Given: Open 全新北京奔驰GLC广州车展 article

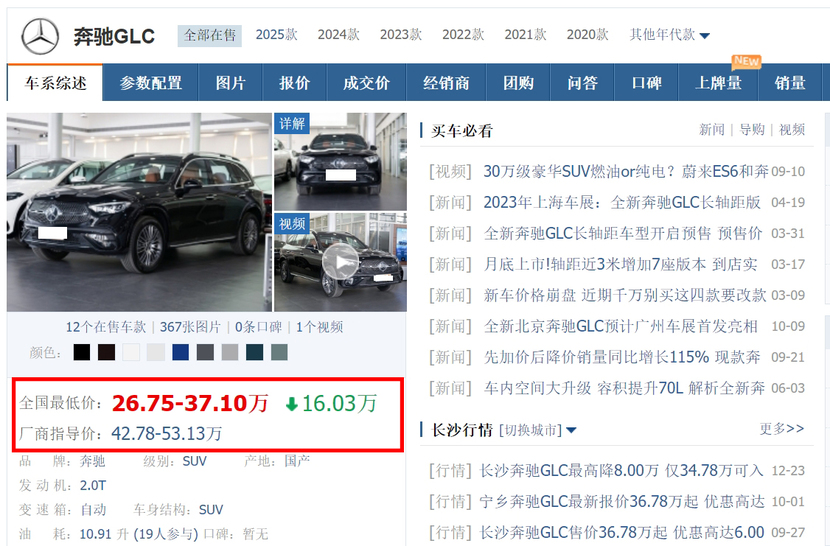Looking at the screenshot, I should [620, 326].
